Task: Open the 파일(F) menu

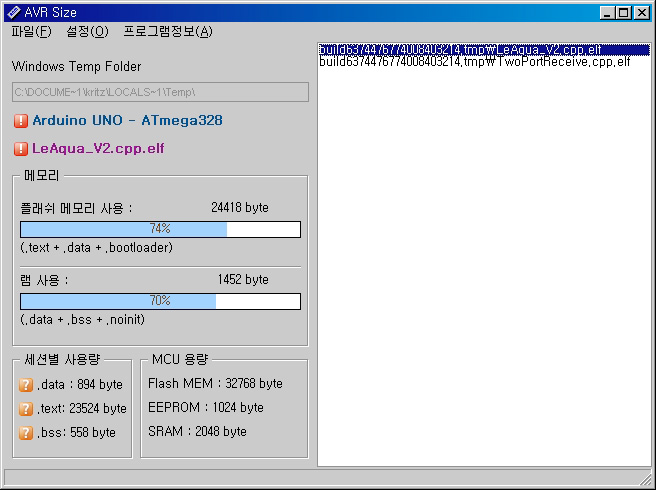Action: [x=30, y=31]
